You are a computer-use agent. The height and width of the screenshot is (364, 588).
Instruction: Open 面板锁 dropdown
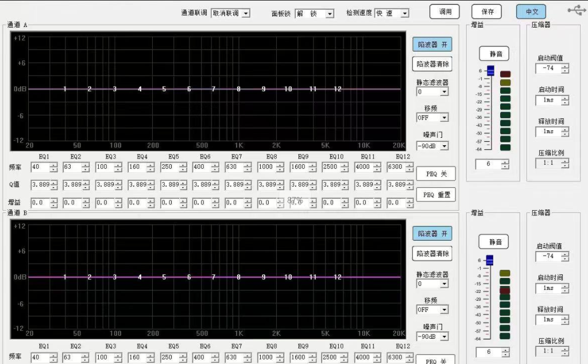314,14
